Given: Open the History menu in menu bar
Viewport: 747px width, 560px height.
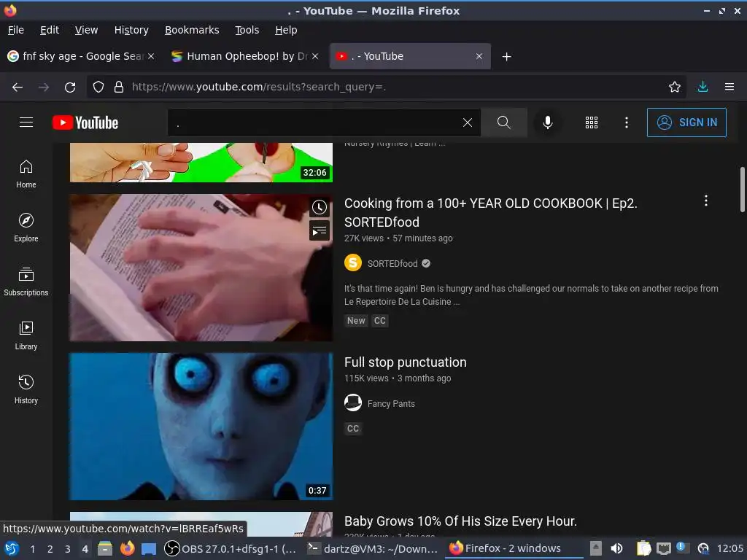Looking at the screenshot, I should point(131,30).
